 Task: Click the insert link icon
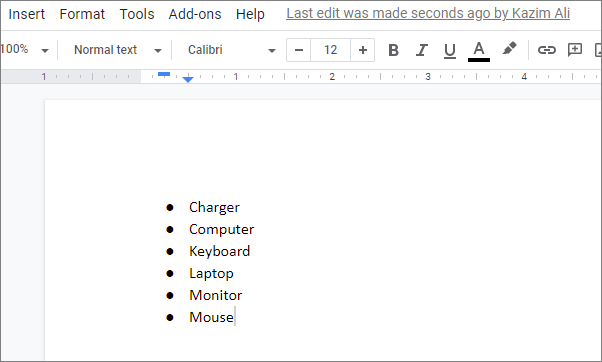tap(546, 50)
